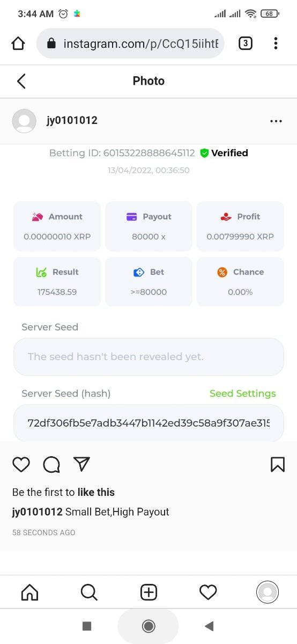Open activity heart in bottom navigation
This screenshot has height=644, width=297.
tap(208, 592)
